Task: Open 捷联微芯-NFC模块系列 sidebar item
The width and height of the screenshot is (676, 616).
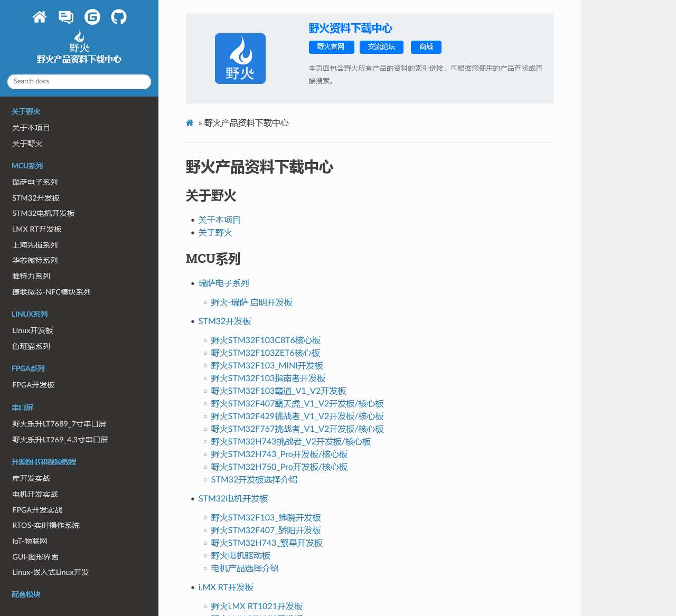Action: [52, 292]
